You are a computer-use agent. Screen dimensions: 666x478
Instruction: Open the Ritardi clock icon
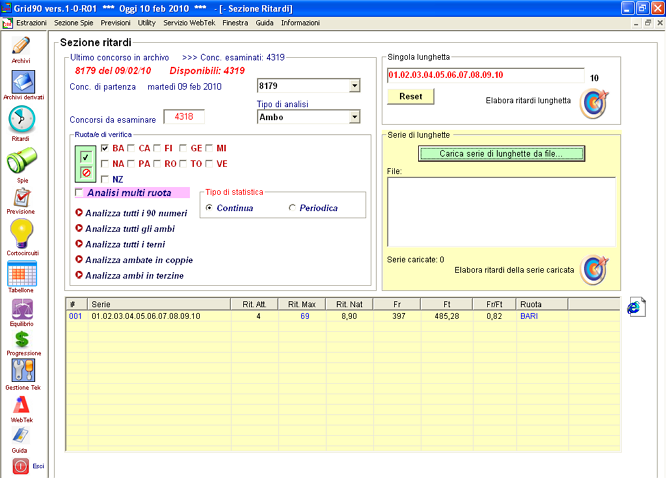pos(22,119)
